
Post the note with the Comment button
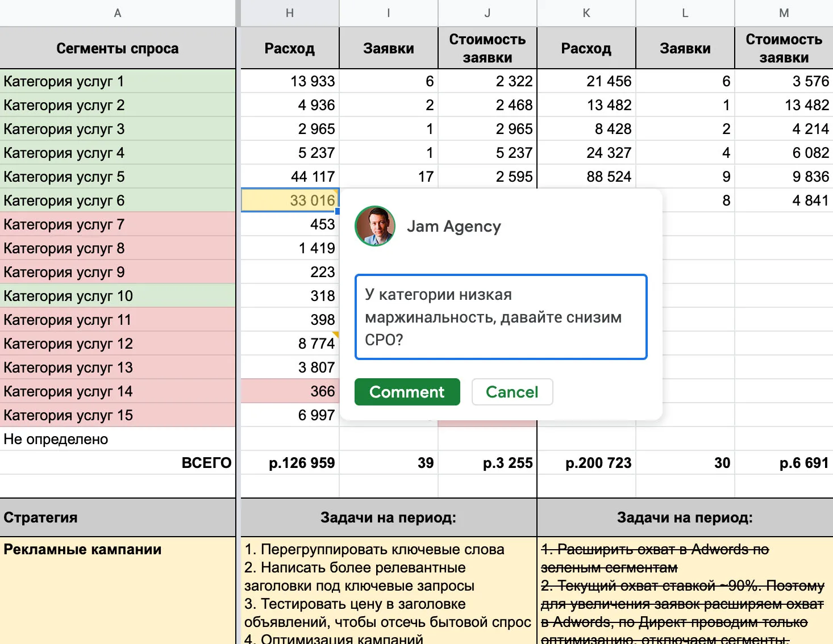[407, 392]
